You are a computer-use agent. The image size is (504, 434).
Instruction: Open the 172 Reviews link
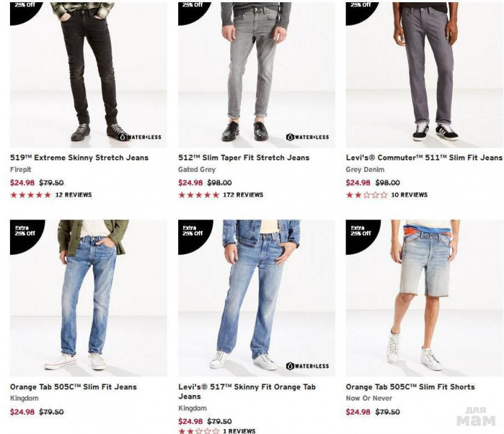point(243,195)
